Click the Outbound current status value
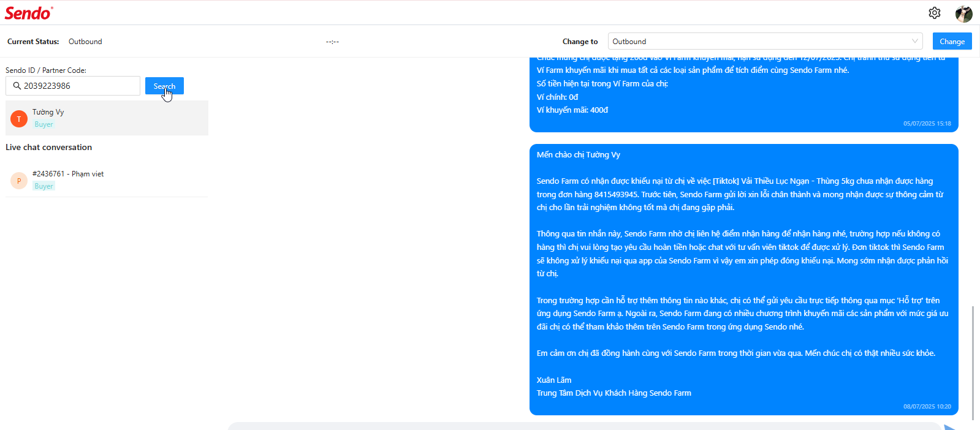The image size is (980, 430). pyautogui.click(x=85, y=42)
